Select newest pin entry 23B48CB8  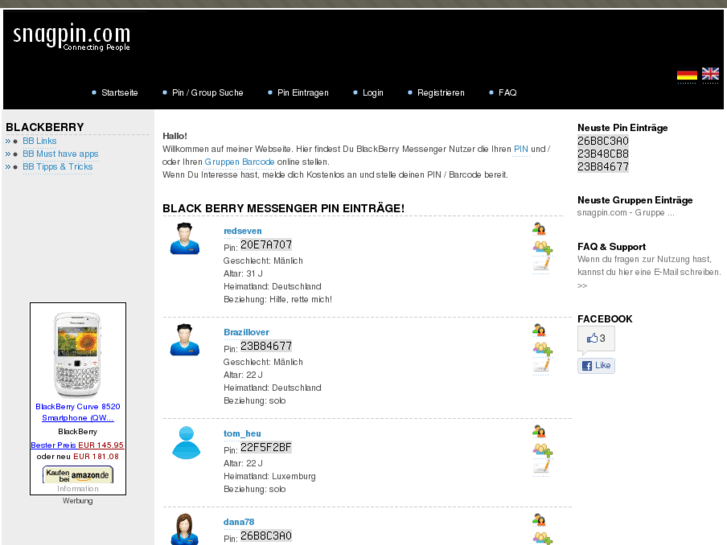(603, 154)
